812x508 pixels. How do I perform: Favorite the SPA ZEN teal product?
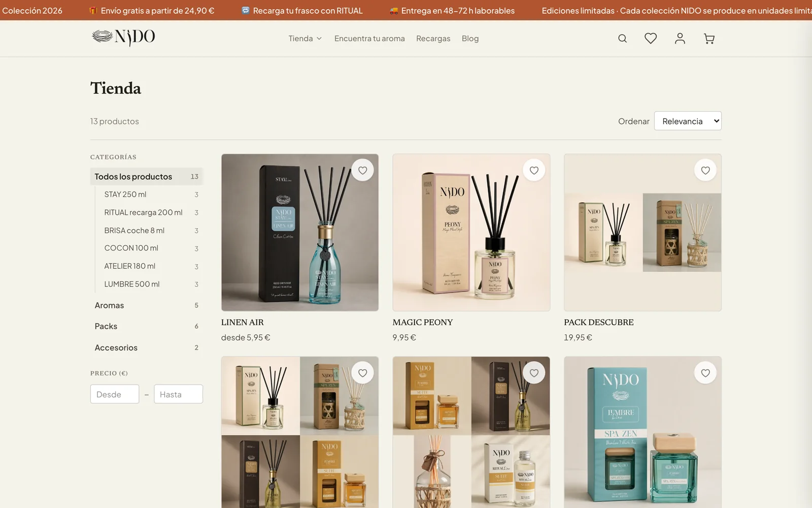point(705,373)
